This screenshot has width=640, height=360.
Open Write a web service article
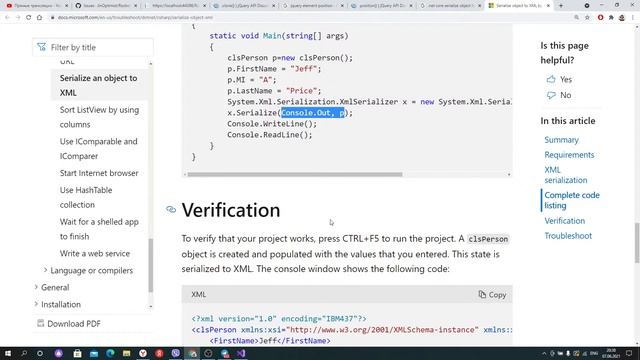point(95,253)
